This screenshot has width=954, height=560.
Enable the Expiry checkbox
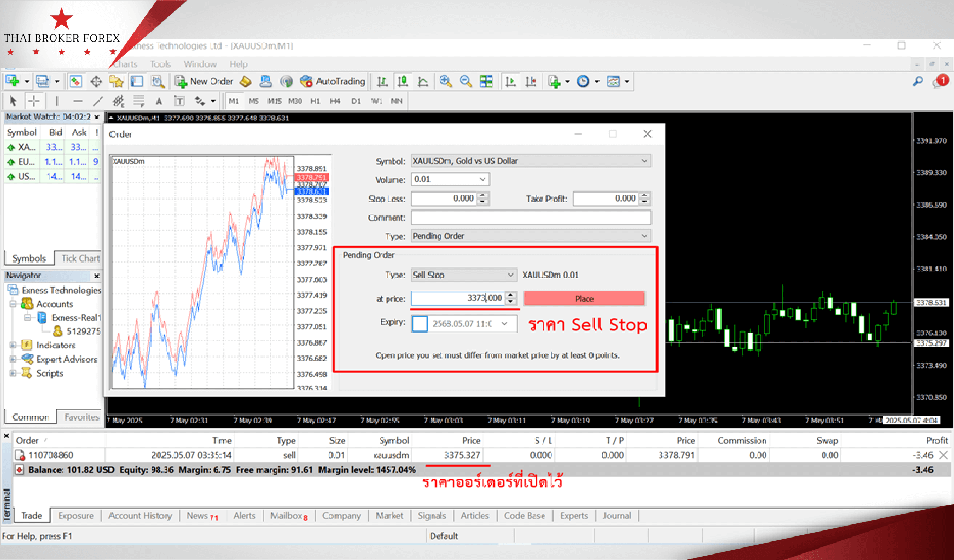point(420,324)
